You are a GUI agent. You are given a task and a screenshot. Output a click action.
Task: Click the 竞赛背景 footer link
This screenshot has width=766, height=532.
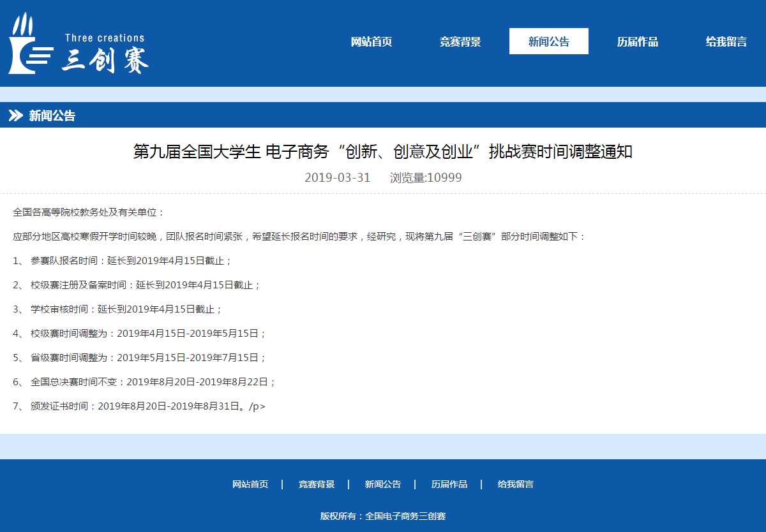coord(317,484)
